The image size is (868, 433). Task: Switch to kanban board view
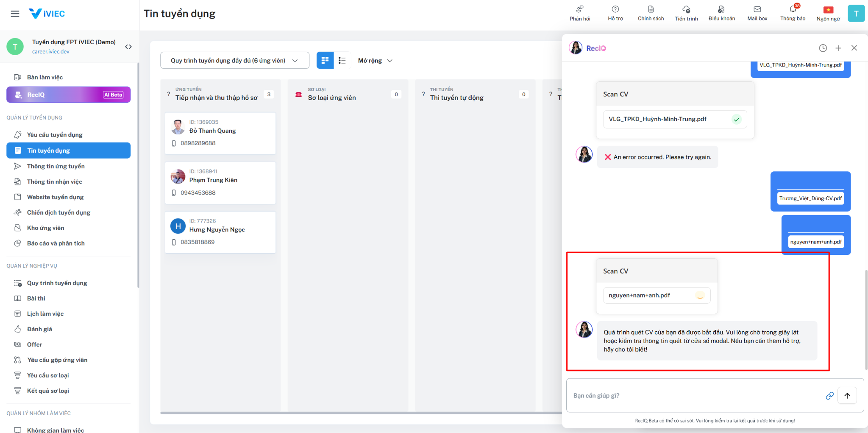325,60
